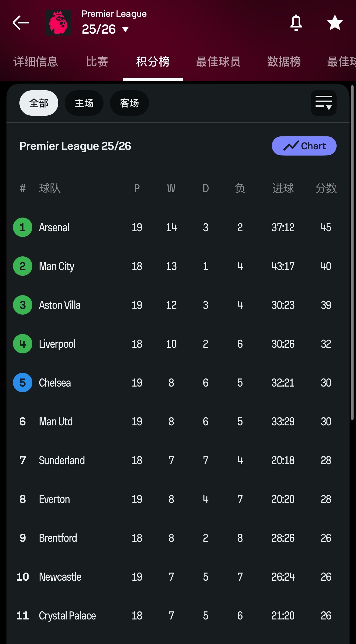Switch to the 数据榜 tab
This screenshot has width=356, height=644.
pos(284,62)
